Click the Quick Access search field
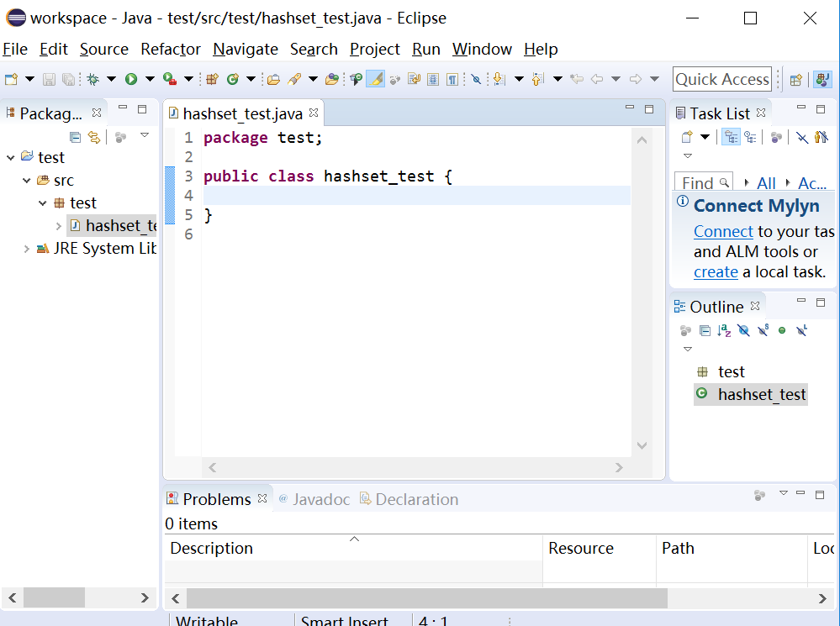Image resolution: width=840 pixels, height=626 pixels. coord(722,79)
